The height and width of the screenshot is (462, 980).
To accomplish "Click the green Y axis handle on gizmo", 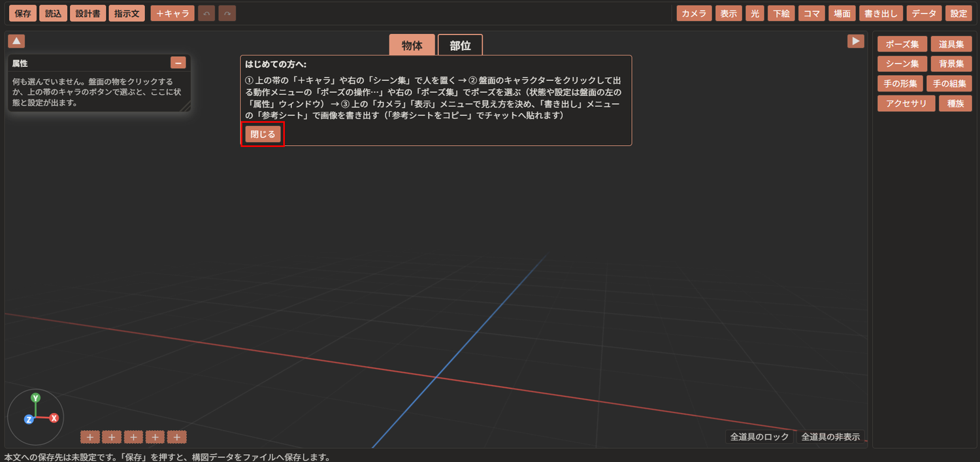I will [x=36, y=397].
